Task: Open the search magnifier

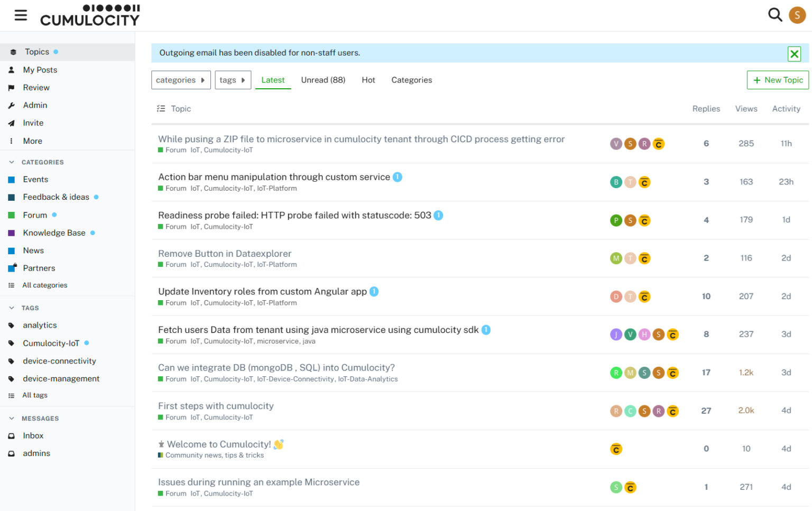Action: tap(775, 15)
